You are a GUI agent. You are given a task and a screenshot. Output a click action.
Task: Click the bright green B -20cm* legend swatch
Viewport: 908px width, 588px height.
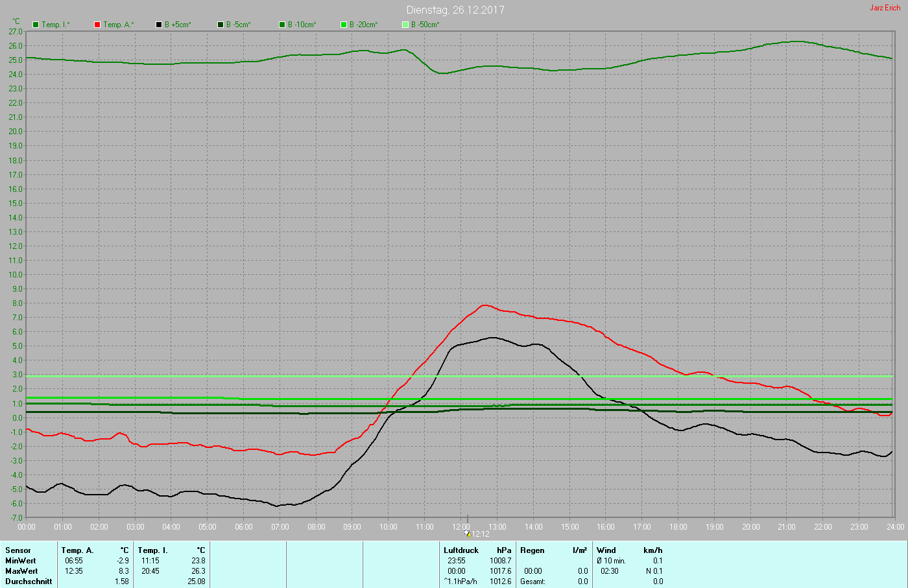pos(344,25)
